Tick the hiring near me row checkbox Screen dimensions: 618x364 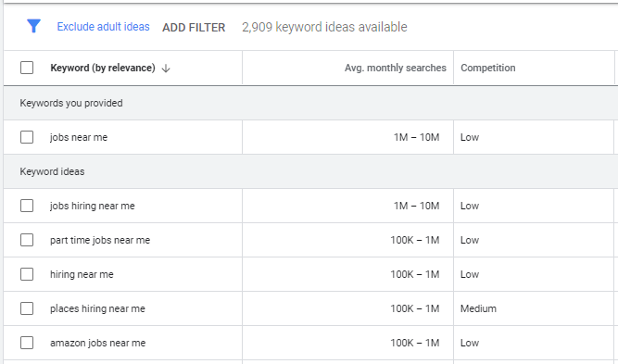(27, 274)
